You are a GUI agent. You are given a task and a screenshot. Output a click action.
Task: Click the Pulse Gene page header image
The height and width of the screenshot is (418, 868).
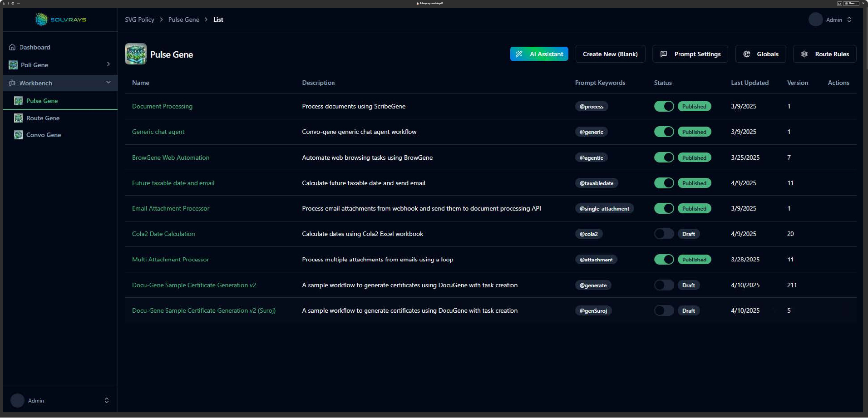(x=136, y=54)
